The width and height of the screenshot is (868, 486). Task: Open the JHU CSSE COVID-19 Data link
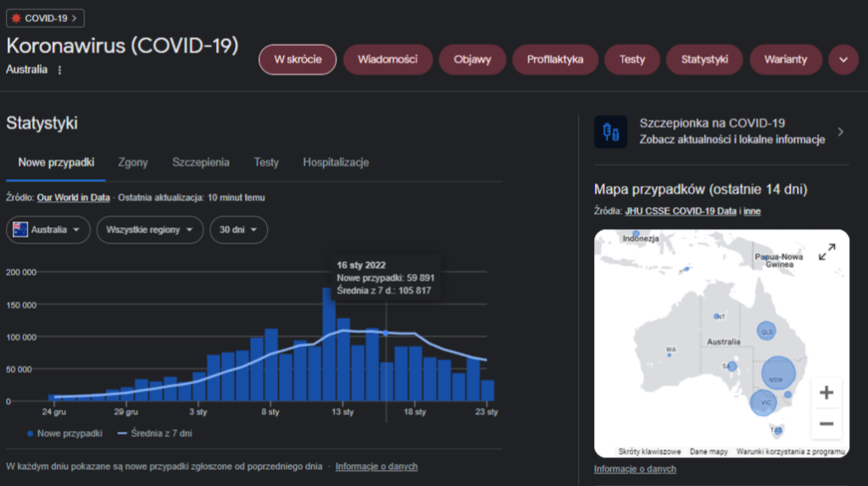click(x=682, y=210)
